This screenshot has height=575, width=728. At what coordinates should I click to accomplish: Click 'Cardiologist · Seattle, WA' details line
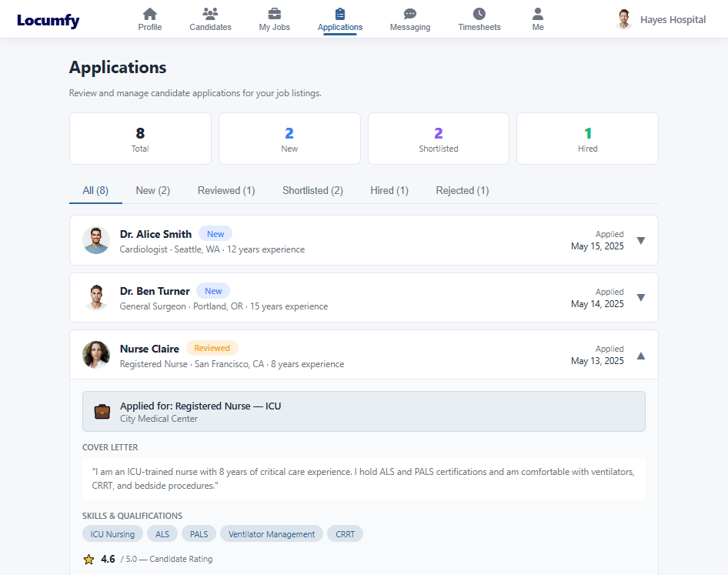(212, 249)
